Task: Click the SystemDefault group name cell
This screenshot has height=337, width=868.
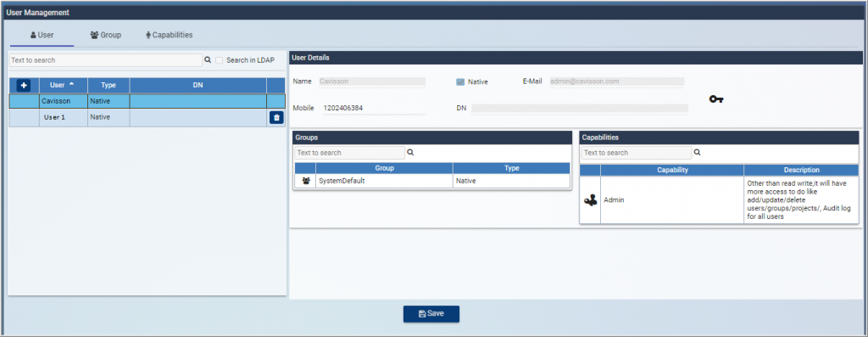Action: pyautogui.click(x=384, y=181)
